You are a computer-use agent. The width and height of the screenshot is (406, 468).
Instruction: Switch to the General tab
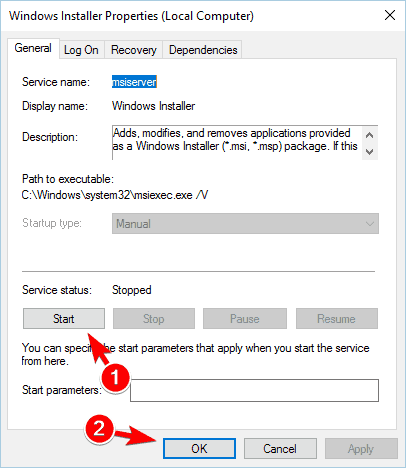(33, 48)
